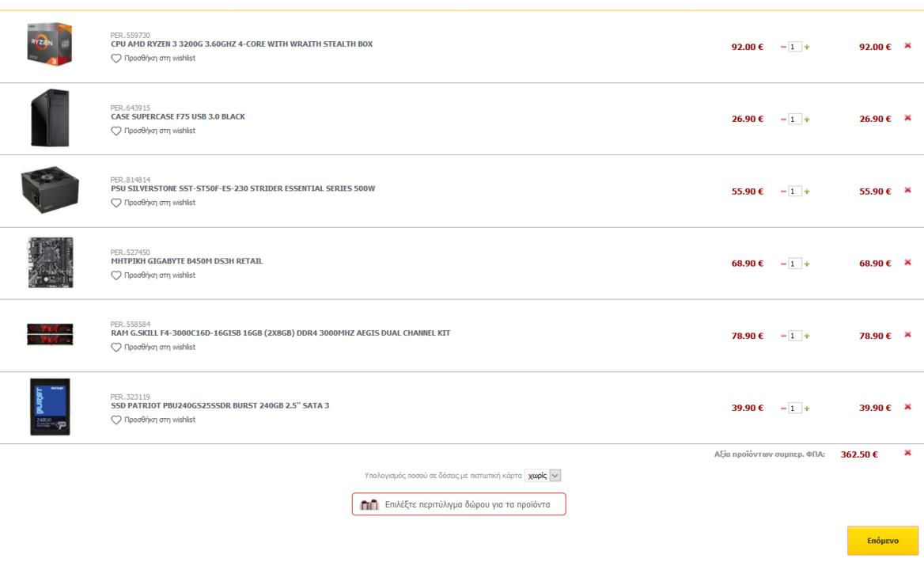924x570 pixels.
Task: Open Case Supercase F75 USB 3.0 Black link
Action: point(178,116)
